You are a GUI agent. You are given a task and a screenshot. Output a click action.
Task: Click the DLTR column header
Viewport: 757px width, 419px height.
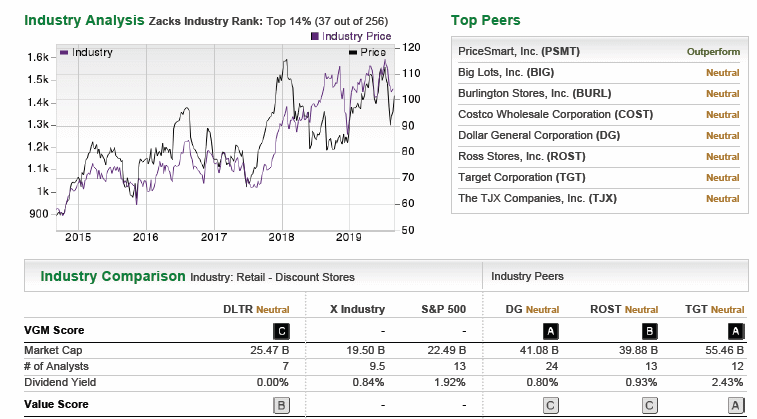256,309
